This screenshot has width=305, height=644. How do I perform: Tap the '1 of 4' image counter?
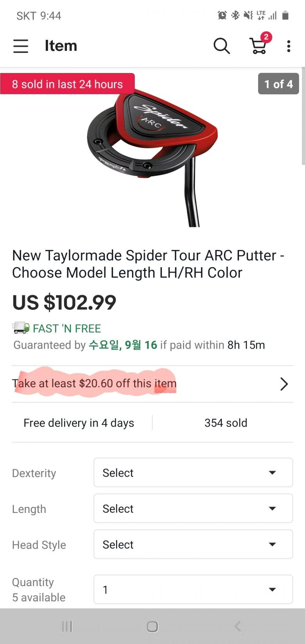coord(278,84)
